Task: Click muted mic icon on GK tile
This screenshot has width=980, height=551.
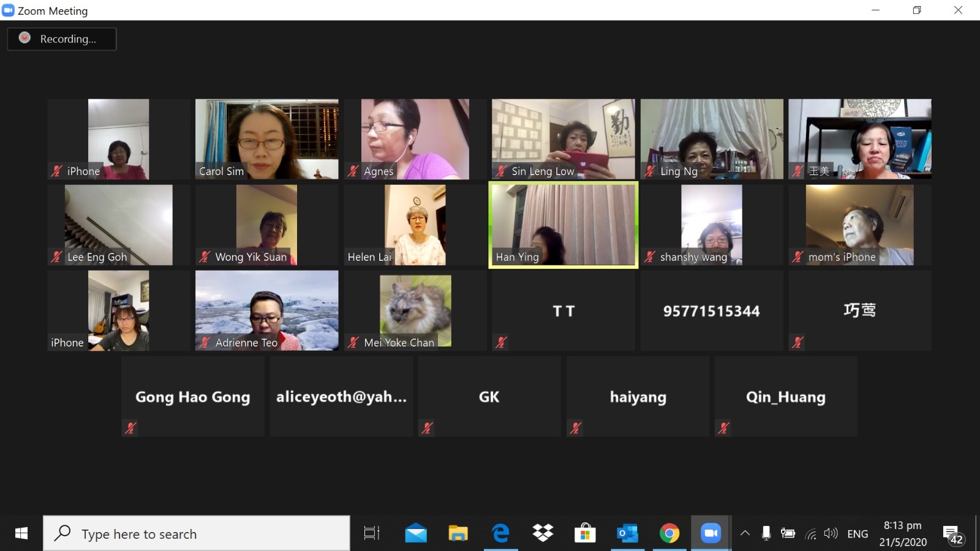Action: pos(427,429)
